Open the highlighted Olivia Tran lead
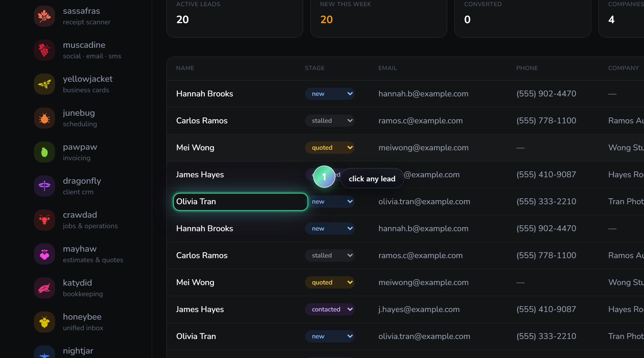Viewport: 644px width, 358px height. point(241,202)
